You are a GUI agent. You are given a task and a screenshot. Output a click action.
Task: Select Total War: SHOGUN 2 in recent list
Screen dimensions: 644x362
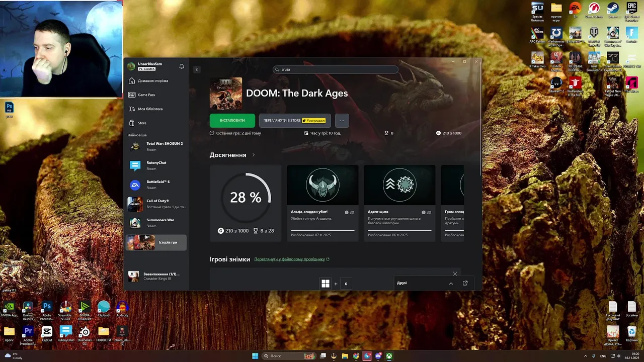click(156, 146)
